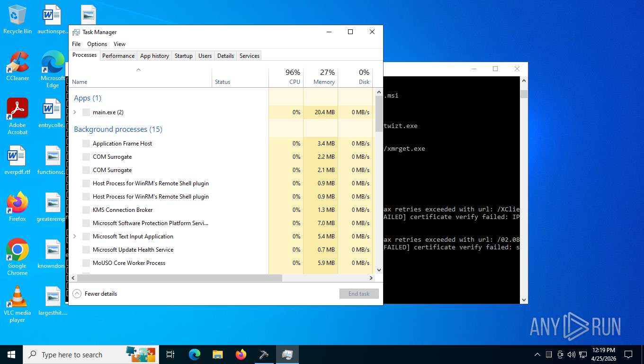
Task: Click the taskbar clock showing 12:19 PM
Action: pyautogui.click(x=604, y=355)
